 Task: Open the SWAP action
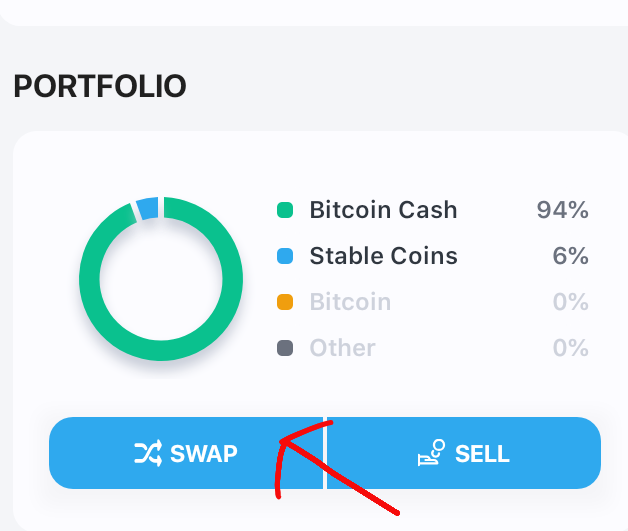pyautogui.click(x=186, y=453)
